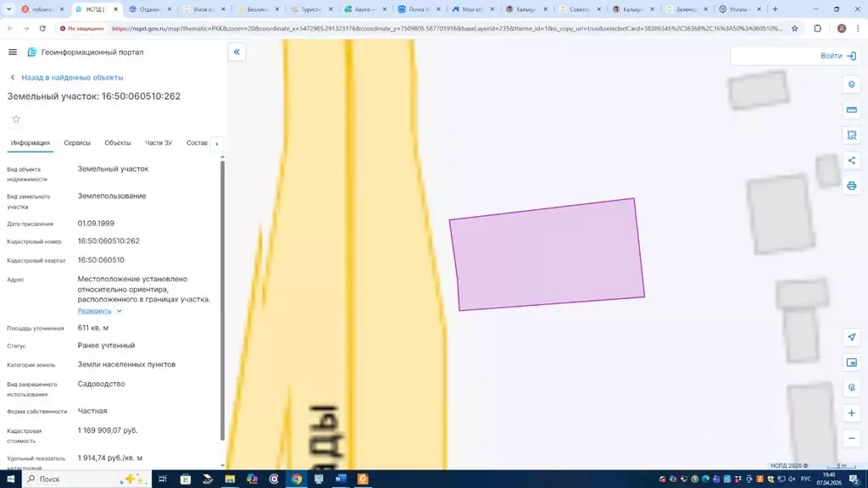Open the Объекты tab

(x=117, y=142)
